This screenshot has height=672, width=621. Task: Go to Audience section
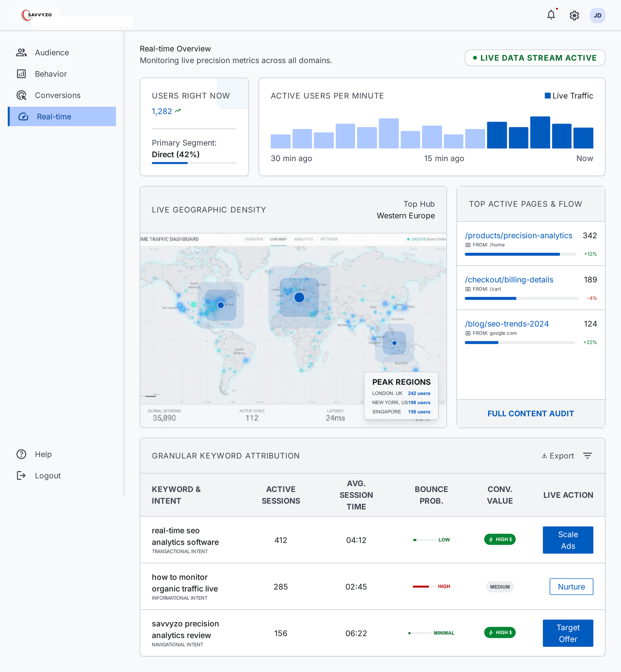62,52
